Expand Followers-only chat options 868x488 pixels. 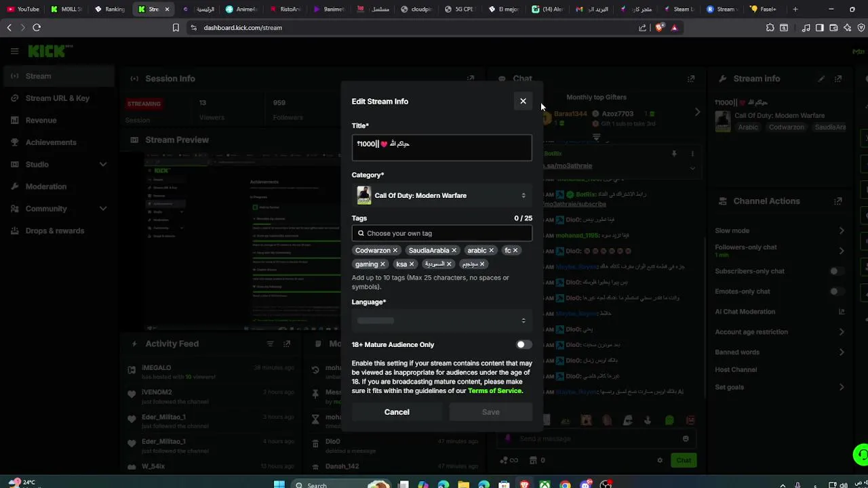pos(842,251)
